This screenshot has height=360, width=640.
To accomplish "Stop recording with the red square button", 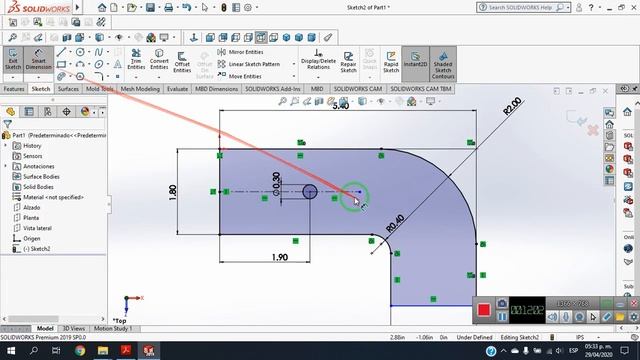I will click(484, 310).
